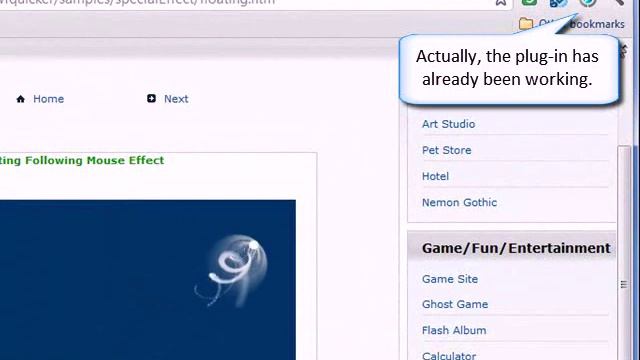
Task: Open the Other bookmarks folder
Action: point(571,24)
